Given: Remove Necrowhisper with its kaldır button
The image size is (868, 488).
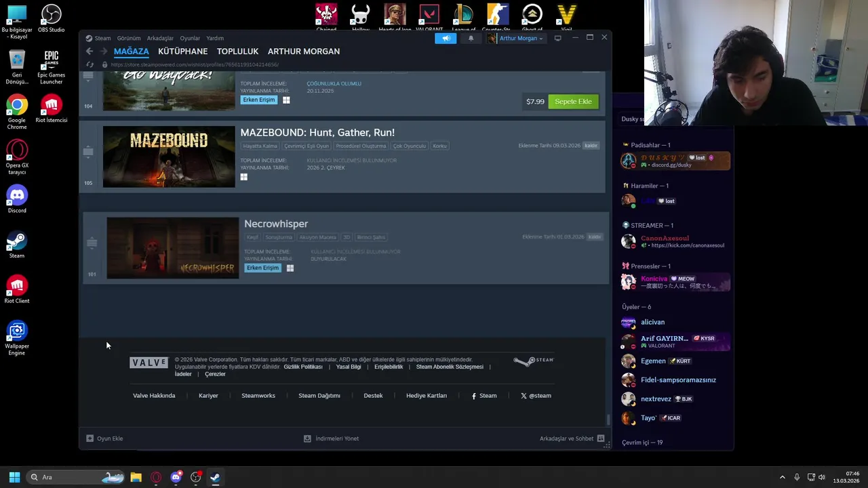Looking at the screenshot, I should (x=595, y=237).
